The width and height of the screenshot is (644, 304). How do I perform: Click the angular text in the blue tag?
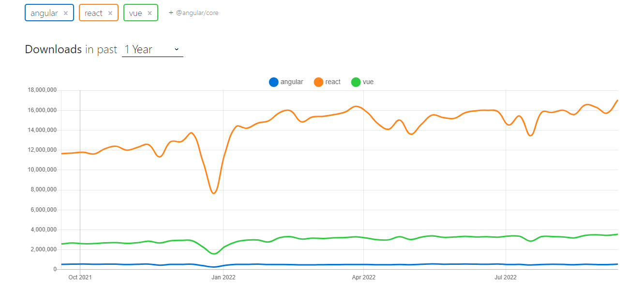point(44,13)
